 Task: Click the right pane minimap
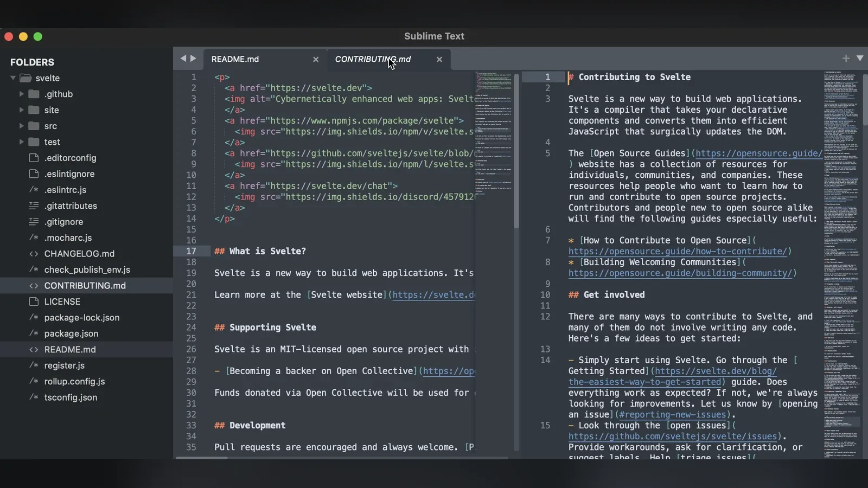coord(841,265)
